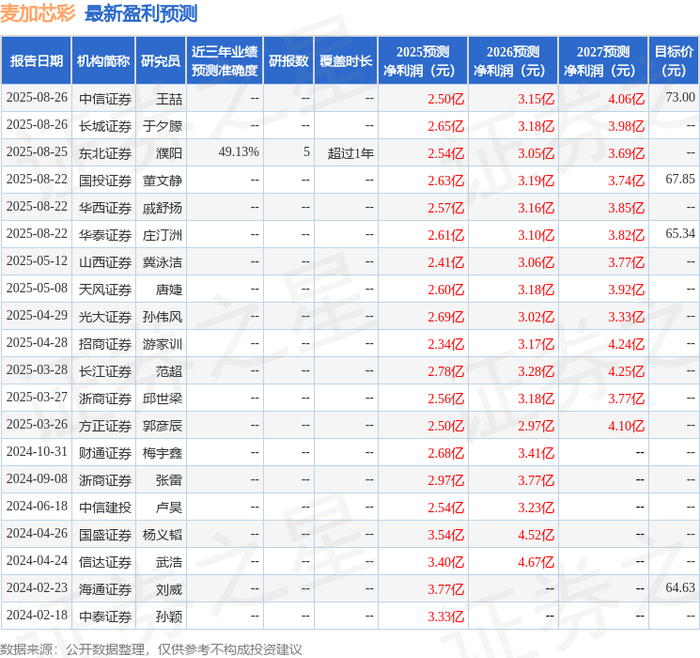This screenshot has height=658, width=700.
Task: Select the 中泰证券 institution cell
Action: click(105, 616)
